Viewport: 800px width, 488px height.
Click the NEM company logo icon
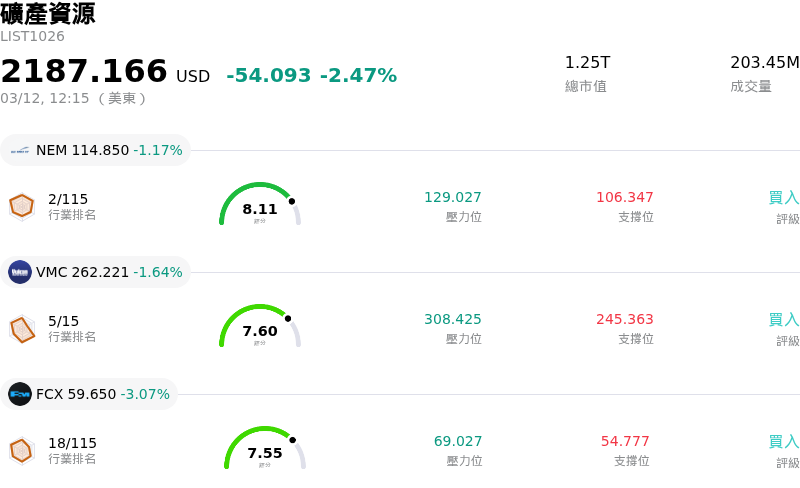[x=20, y=151]
